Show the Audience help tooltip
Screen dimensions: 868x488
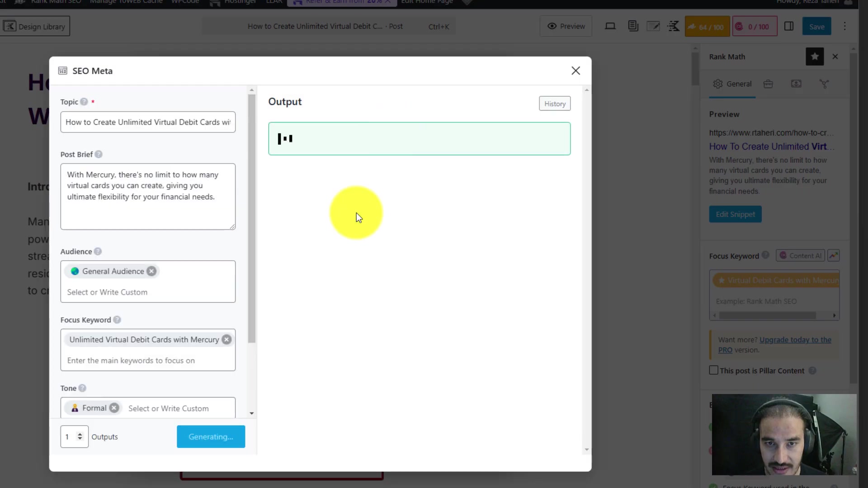[98, 252]
